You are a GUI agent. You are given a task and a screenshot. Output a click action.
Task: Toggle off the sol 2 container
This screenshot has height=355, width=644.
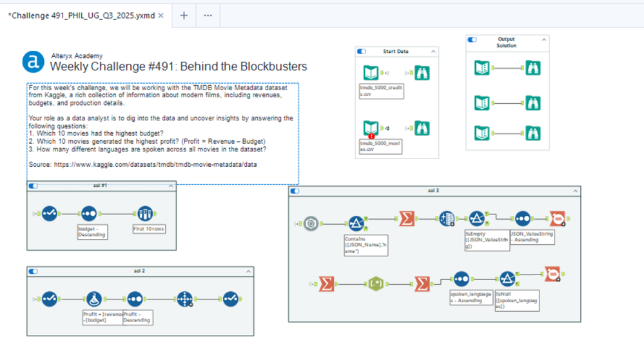(x=34, y=271)
